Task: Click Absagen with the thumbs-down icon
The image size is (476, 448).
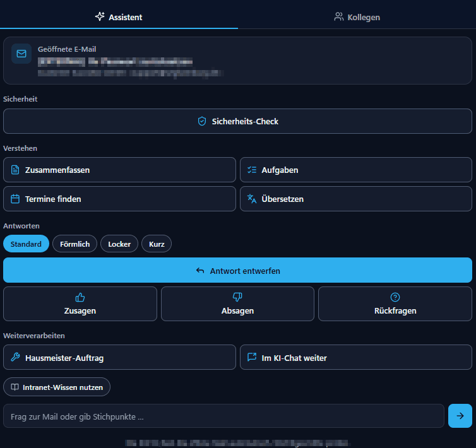Action: click(237, 304)
